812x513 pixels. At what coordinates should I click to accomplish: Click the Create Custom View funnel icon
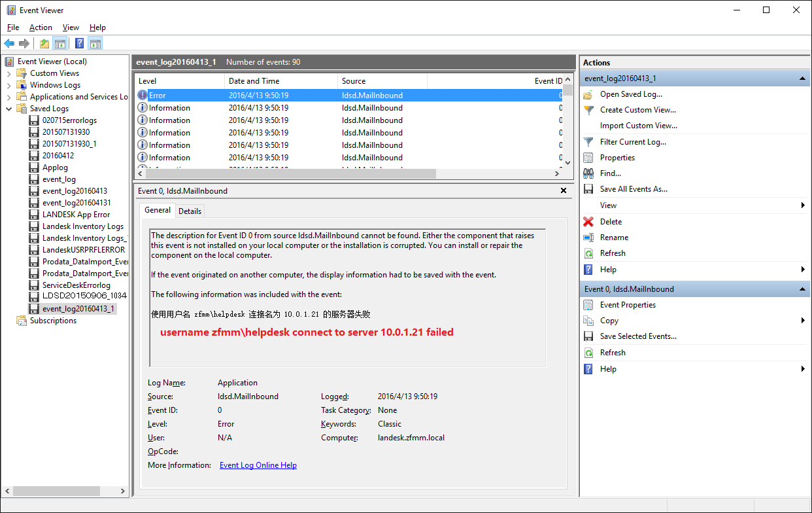[x=588, y=110]
